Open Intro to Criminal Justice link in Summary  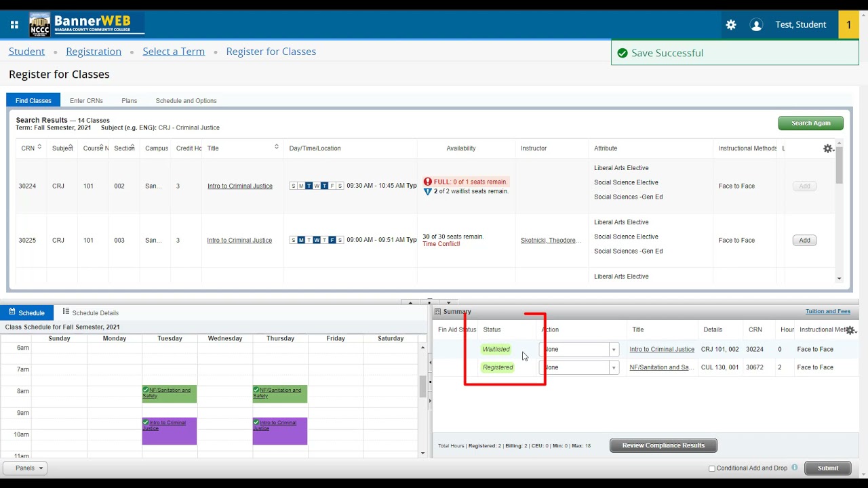(x=662, y=350)
